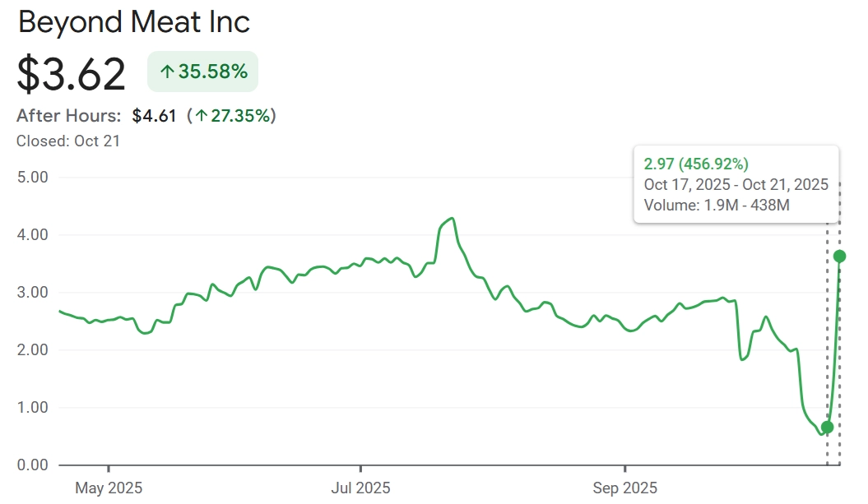The height and width of the screenshot is (504, 868).
Task: Click the Beyond Meat Inc title
Action: click(x=134, y=22)
